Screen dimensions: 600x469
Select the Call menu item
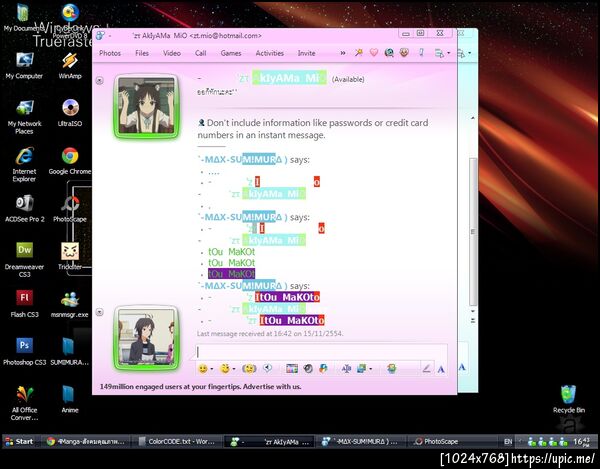pos(201,53)
